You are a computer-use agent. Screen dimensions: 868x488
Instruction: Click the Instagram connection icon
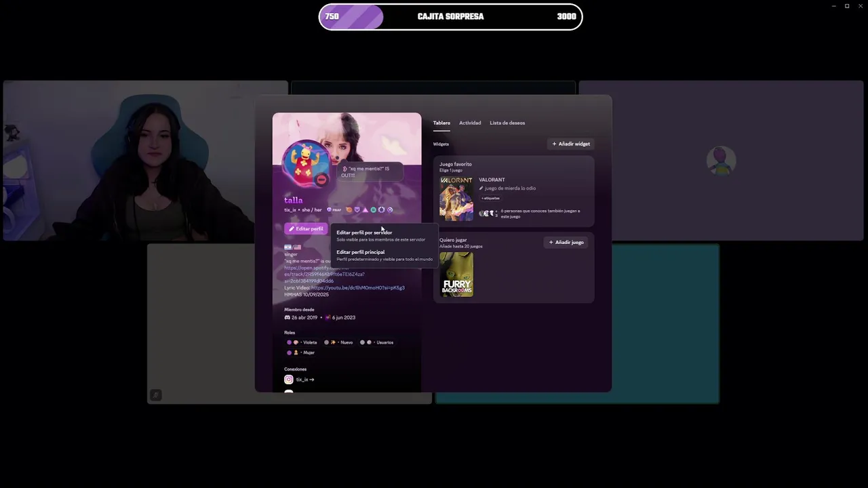[289, 380]
